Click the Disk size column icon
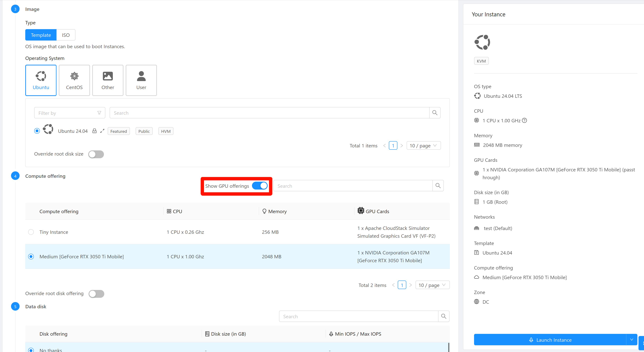Image resolution: width=644 pixels, height=352 pixels. click(x=207, y=334)
